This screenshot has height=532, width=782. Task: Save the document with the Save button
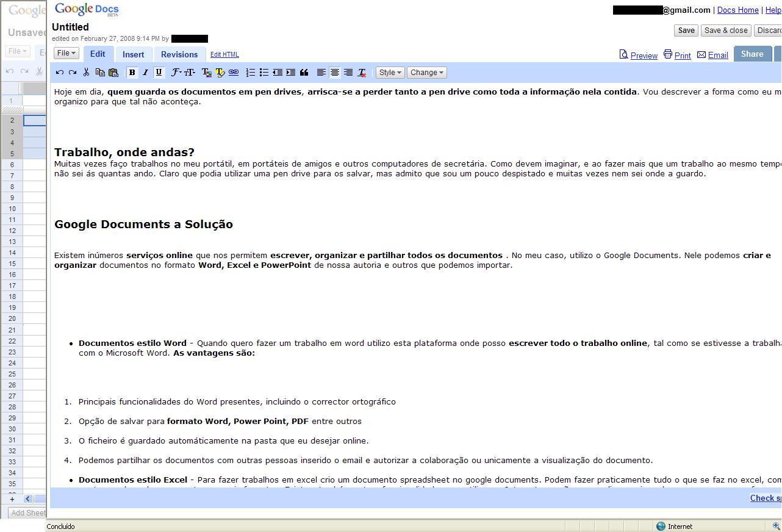(x=686, y=31)
